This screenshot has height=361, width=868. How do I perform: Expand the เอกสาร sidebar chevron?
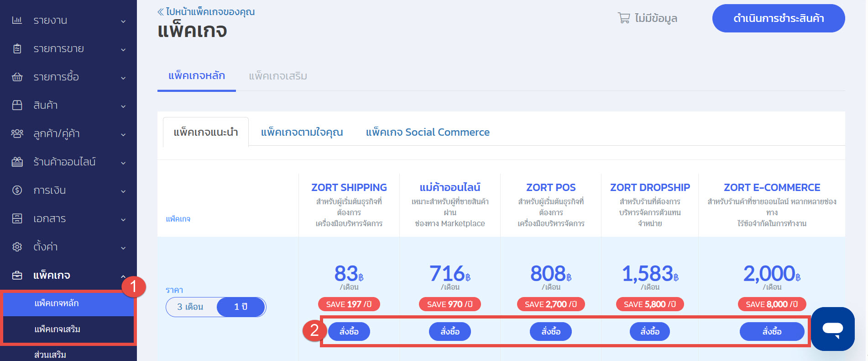[x=123, y=219]
